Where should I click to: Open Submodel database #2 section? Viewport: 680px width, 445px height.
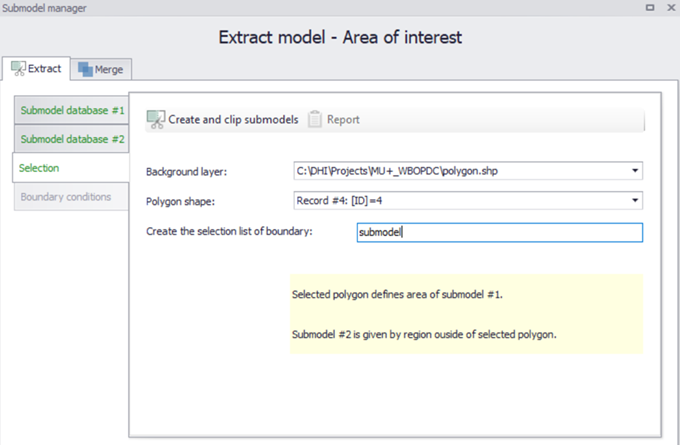[72, 139]
